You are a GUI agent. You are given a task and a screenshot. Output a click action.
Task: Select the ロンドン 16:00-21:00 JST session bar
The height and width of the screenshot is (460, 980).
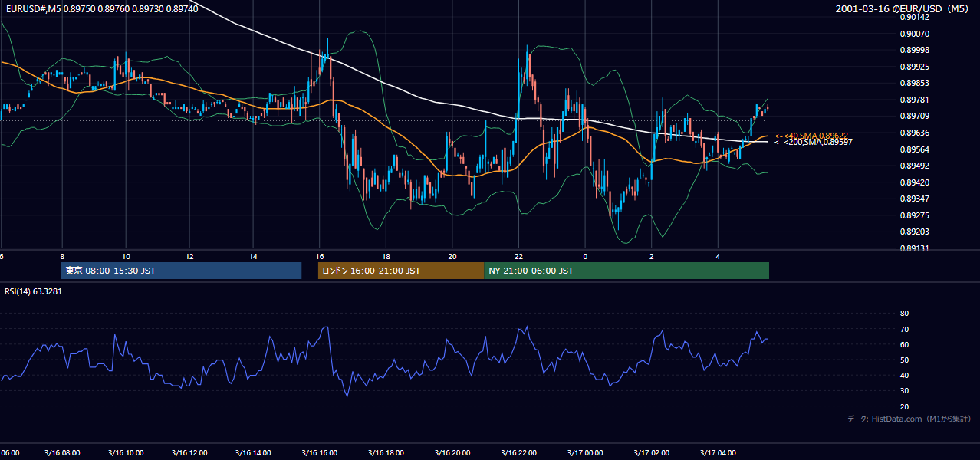pos(401,271)
